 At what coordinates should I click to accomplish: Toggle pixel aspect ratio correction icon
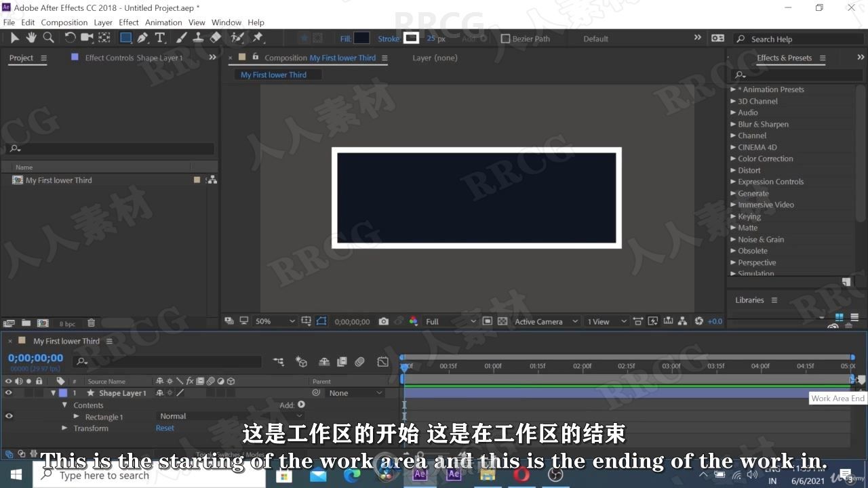tap(637, 321)
